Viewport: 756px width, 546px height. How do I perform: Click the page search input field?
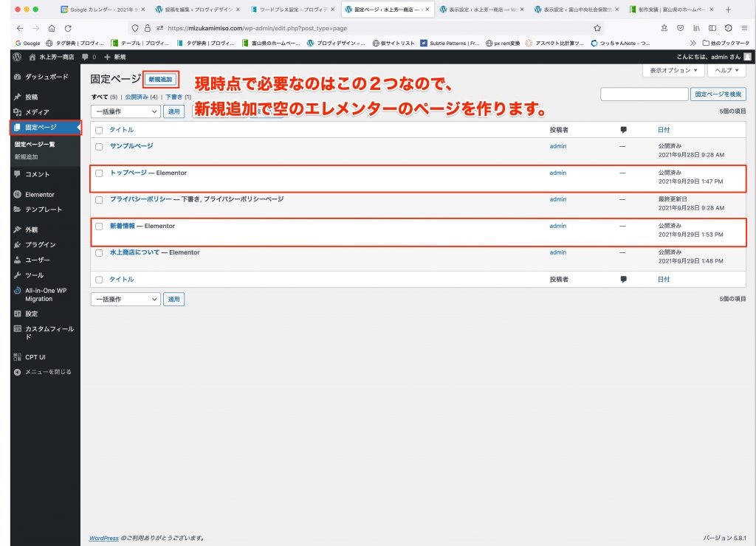pos(644,94)
